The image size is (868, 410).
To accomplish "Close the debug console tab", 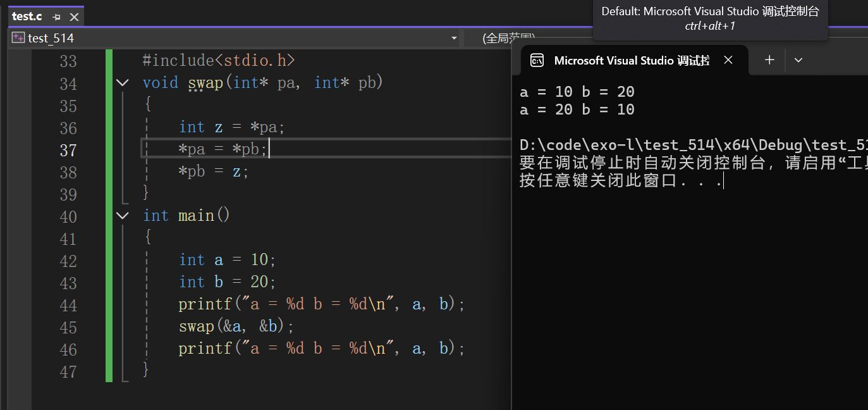I will 728,60.
